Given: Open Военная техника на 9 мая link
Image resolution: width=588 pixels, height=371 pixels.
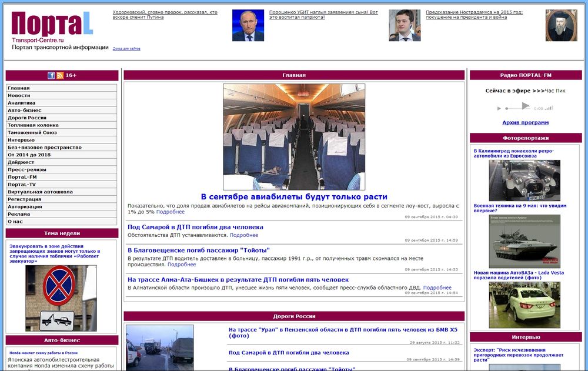Looking at the screenshot, I should tap(520, 208).
